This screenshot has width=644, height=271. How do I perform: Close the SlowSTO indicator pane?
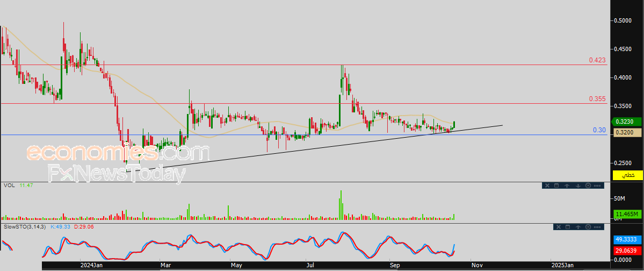[x=558, y=226]
